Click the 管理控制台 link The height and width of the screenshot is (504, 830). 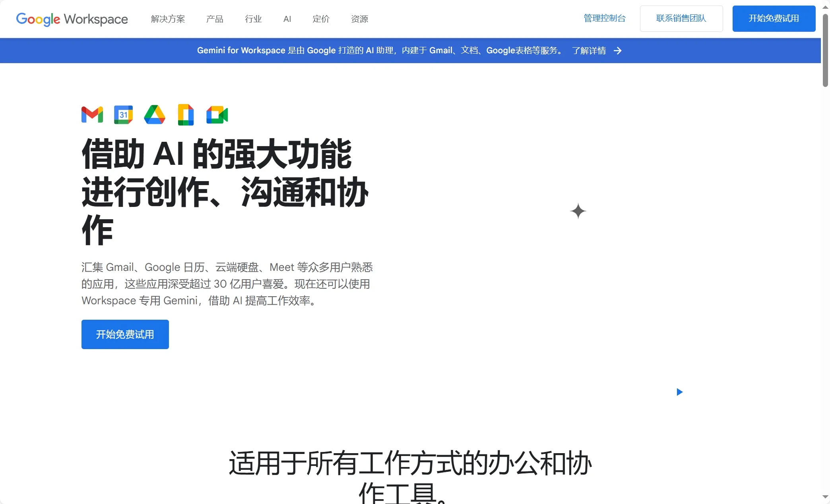click(605, 18)
